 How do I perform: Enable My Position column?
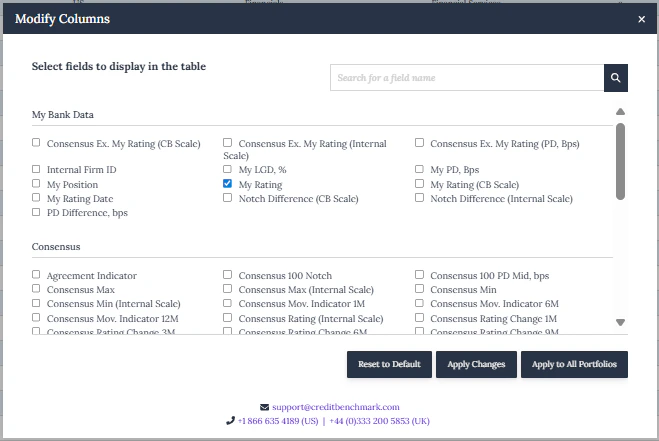tap(36, 183)
